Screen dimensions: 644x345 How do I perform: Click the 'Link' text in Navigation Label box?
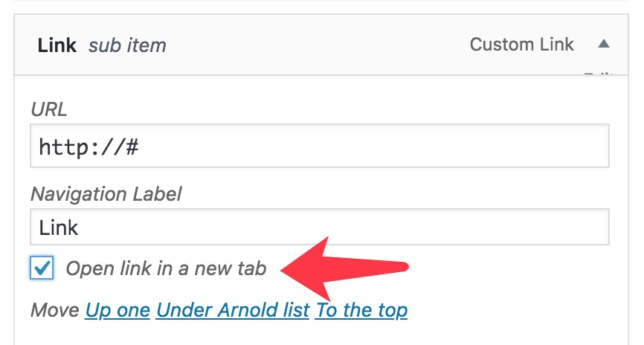tap(59, 228)
